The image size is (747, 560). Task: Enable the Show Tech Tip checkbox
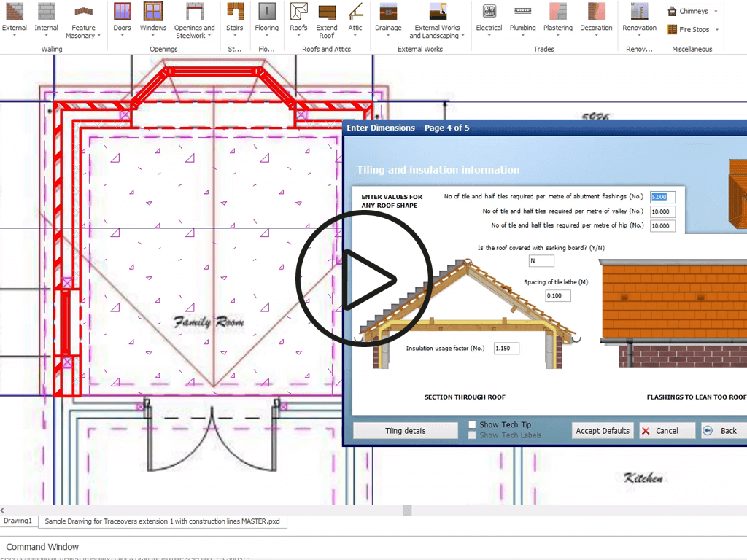click(x=472, y=425)
